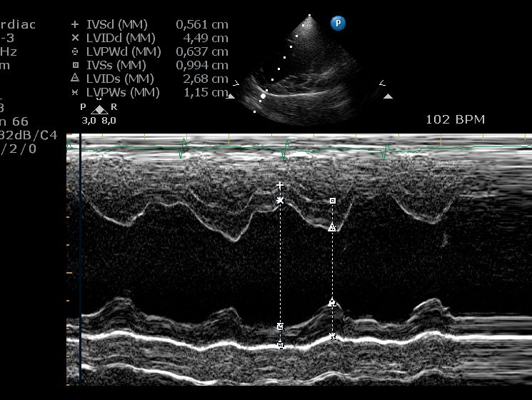Click the blue P probe orientation icon
532x400 pixels.
[338, 24]
